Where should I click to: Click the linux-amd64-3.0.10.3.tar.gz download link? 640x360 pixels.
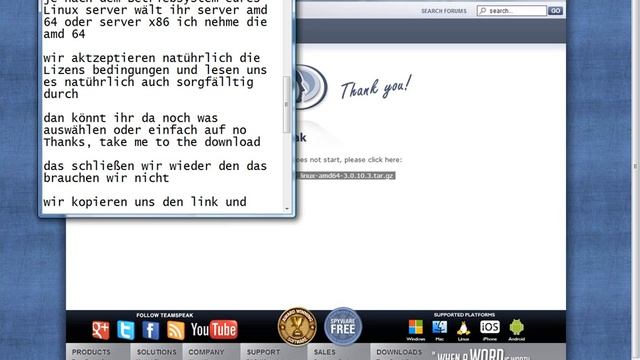coord(347,176)
